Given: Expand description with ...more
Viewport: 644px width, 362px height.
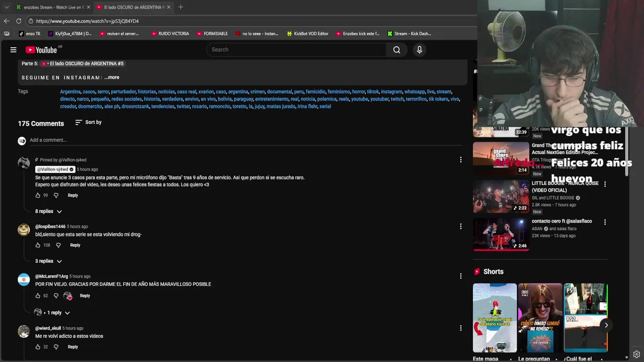Looking at the screenshot, I should (x=112, y=77).
